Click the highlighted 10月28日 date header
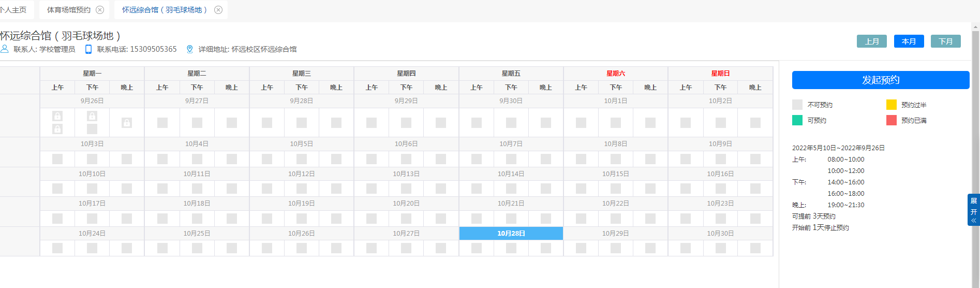Viewport: 980px width, 288px height. [511, 234]
